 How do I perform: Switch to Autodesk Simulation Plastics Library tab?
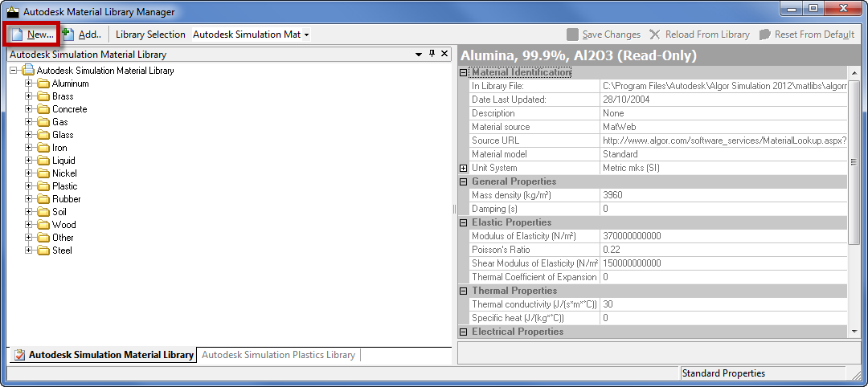click(278, 355)
